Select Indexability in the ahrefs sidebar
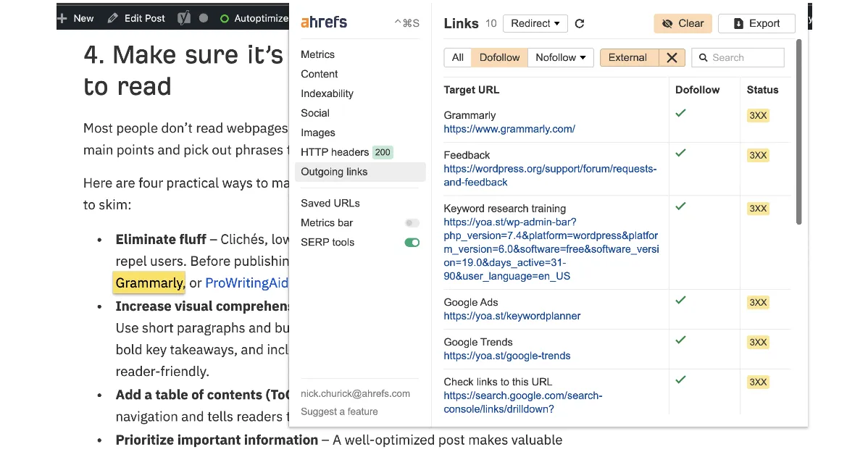868x452 pixels. tap(327, 93)
